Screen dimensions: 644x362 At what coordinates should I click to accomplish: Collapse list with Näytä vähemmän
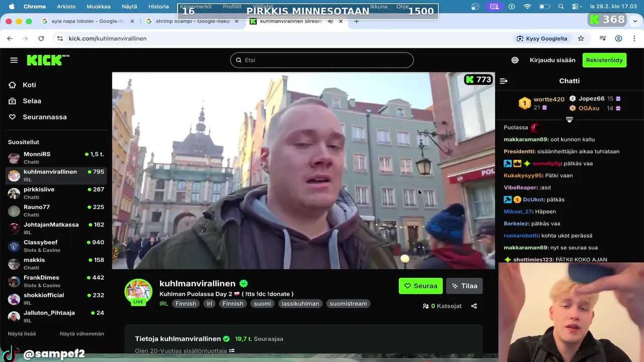(82, 334)
